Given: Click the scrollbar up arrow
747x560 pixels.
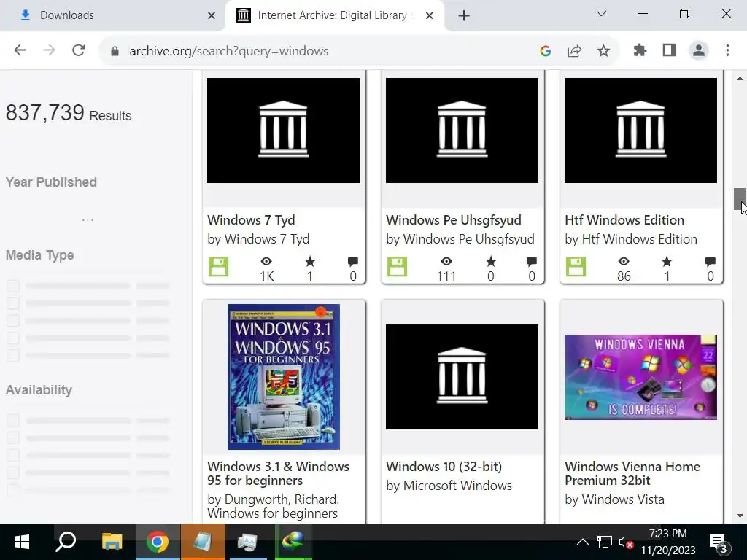Looking at the screenshot, I should tap(740, 79).
